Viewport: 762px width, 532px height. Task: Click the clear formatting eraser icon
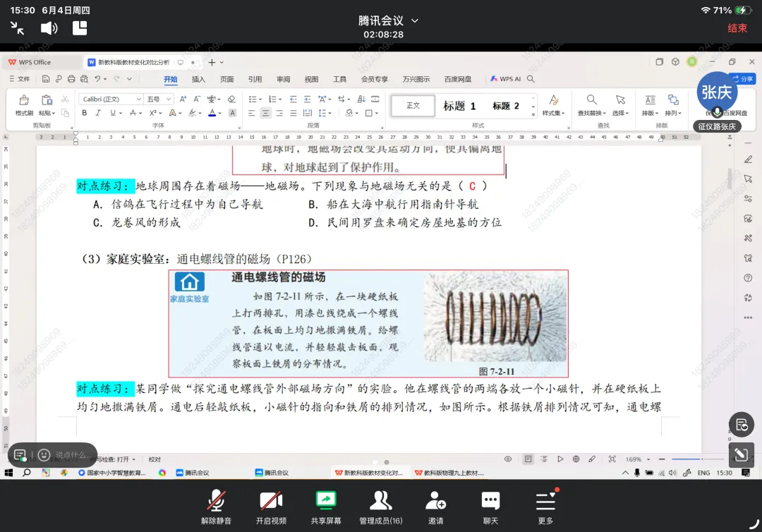(232, 99)
